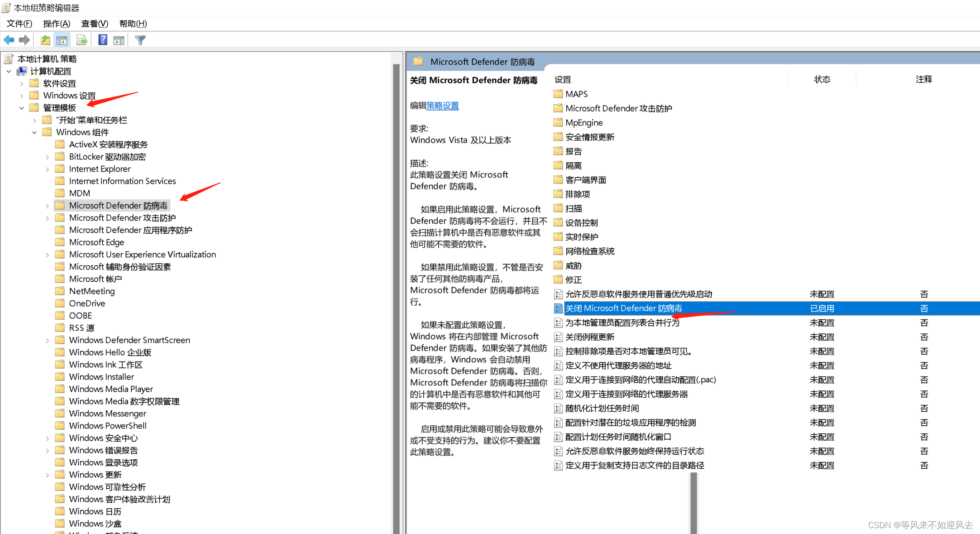Screen dimensions: 980x534
Task: Open the 隔离 folder icon
Action: 558,166
